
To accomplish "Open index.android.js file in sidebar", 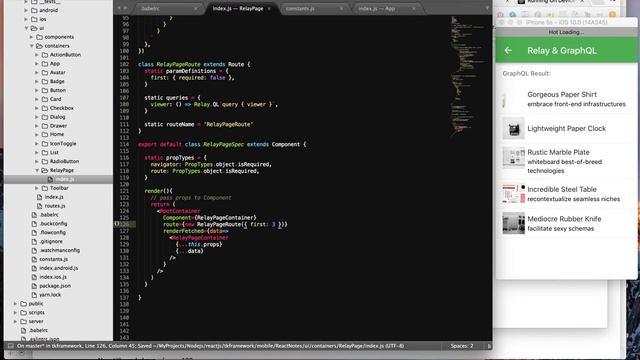I will coord(58,268).
